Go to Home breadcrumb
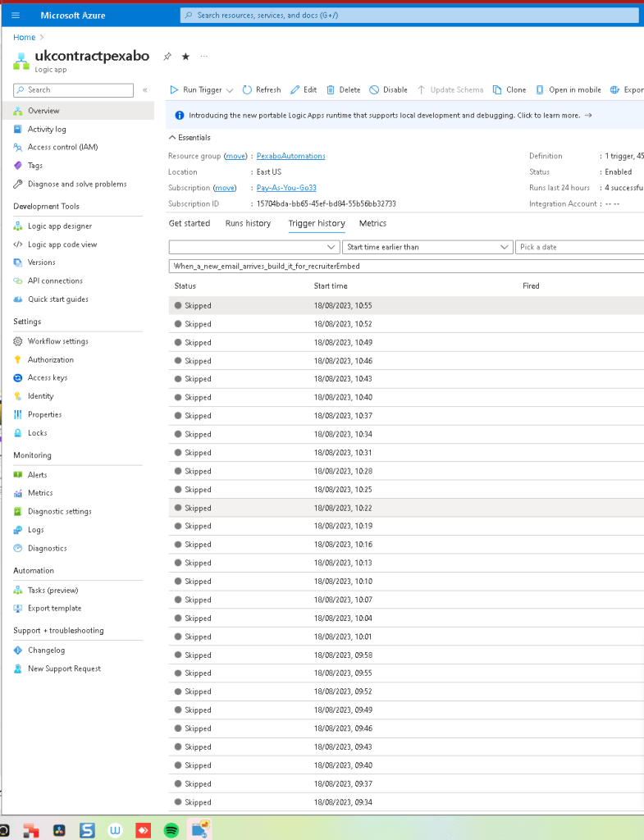The width and height of the screenshot is (644, 840). pos(24,38)
